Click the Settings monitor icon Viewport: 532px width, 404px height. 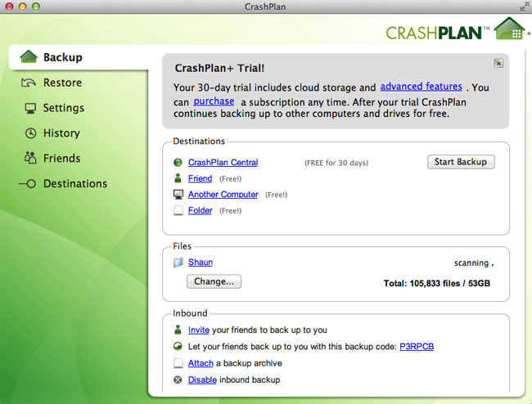click(30, 108)
